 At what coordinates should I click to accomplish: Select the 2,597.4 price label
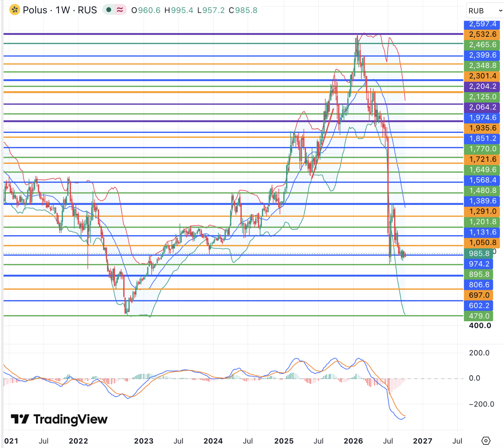coord(482,24)
